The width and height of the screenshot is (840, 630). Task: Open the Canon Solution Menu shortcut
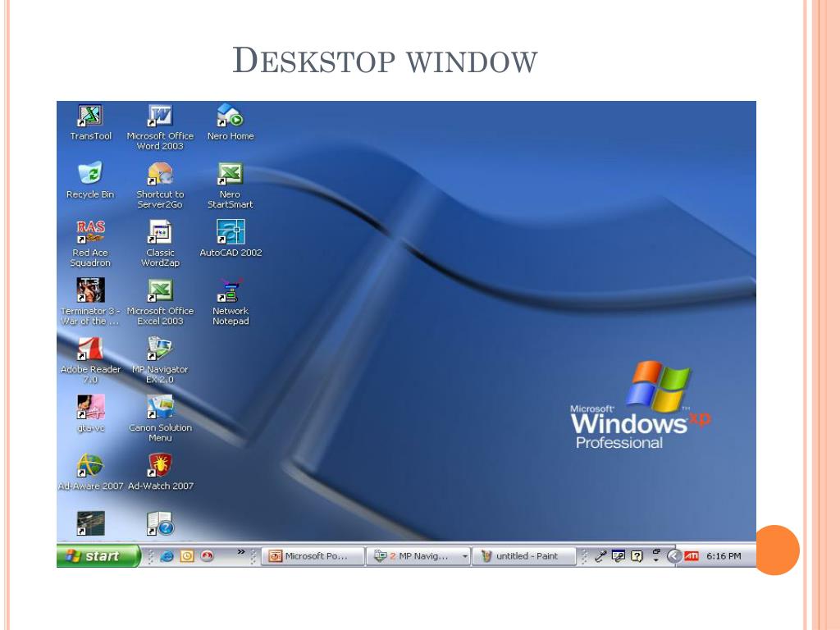click(160, 419)
